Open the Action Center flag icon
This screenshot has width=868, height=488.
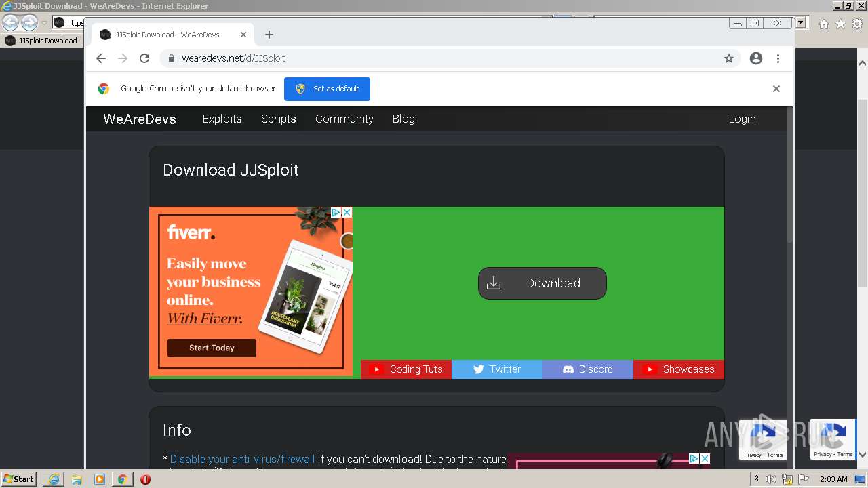tap(804, 479)
